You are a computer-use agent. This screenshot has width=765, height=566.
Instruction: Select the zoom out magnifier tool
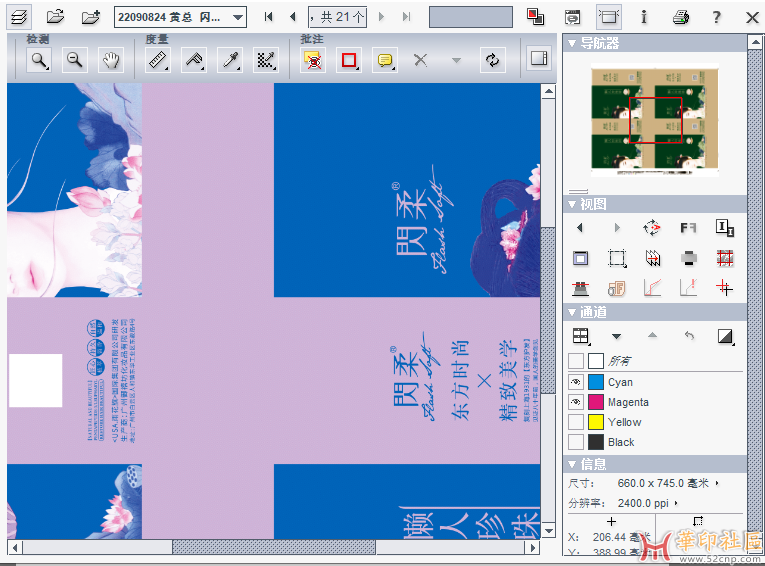tap(75, 60)
